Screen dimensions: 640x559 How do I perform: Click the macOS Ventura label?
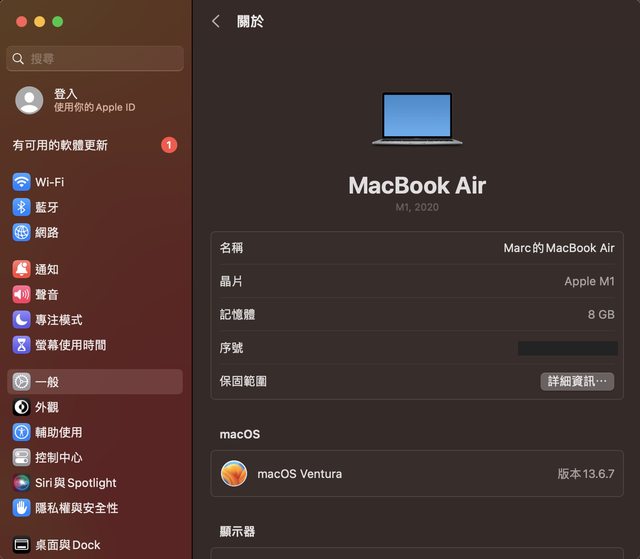pos(300,474)
